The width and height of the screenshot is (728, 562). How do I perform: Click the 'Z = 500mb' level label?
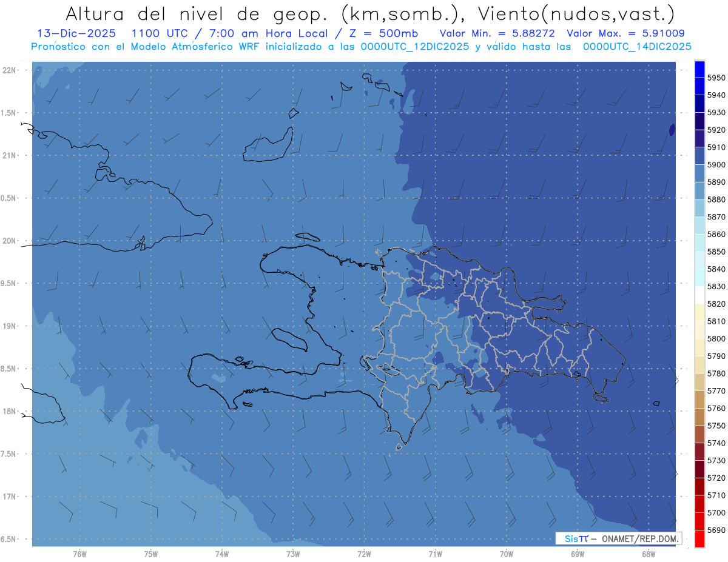coord(383,33)
